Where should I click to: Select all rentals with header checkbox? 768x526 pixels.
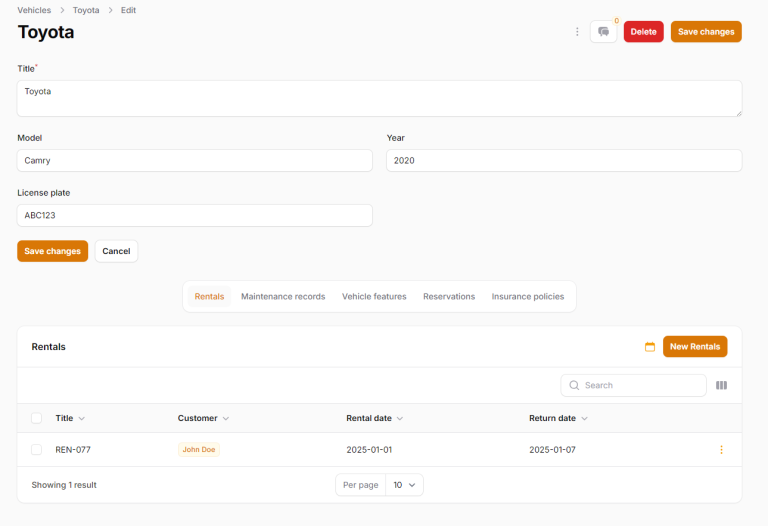37,418
